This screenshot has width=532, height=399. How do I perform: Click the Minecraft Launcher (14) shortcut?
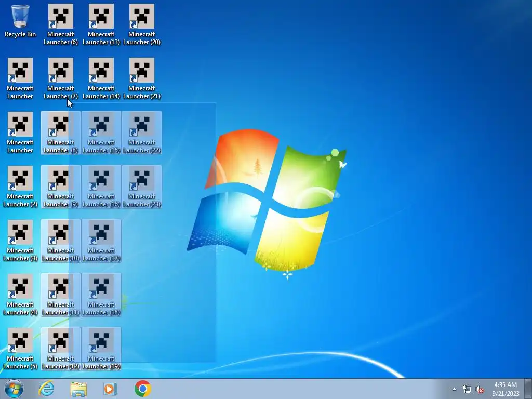[101, 79]
